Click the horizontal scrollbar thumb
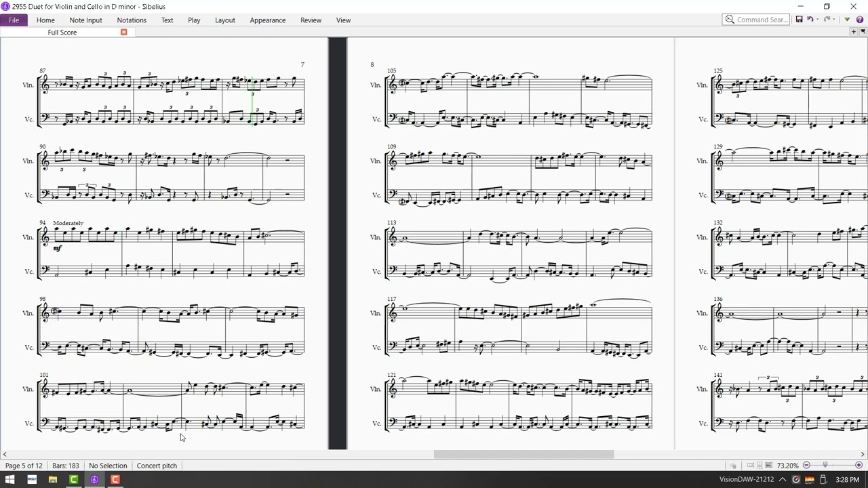The width and height of the screenshot is (868, 488). coord(524,455)
